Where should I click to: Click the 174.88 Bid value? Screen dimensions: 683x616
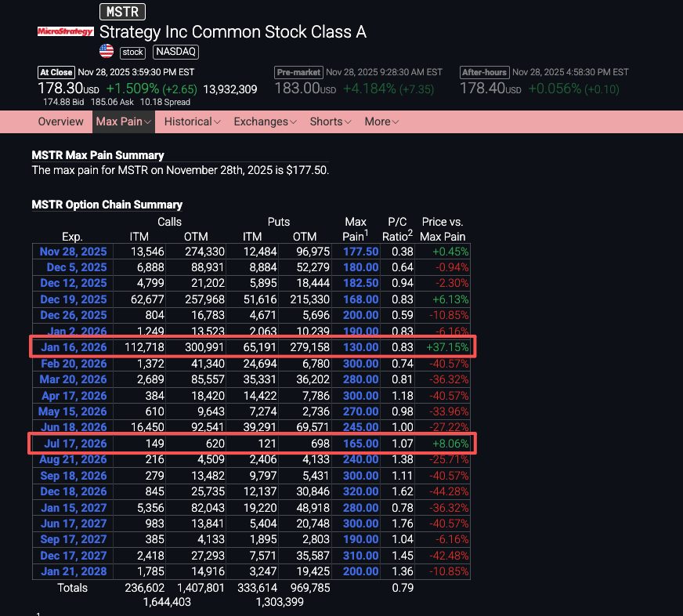63,102
